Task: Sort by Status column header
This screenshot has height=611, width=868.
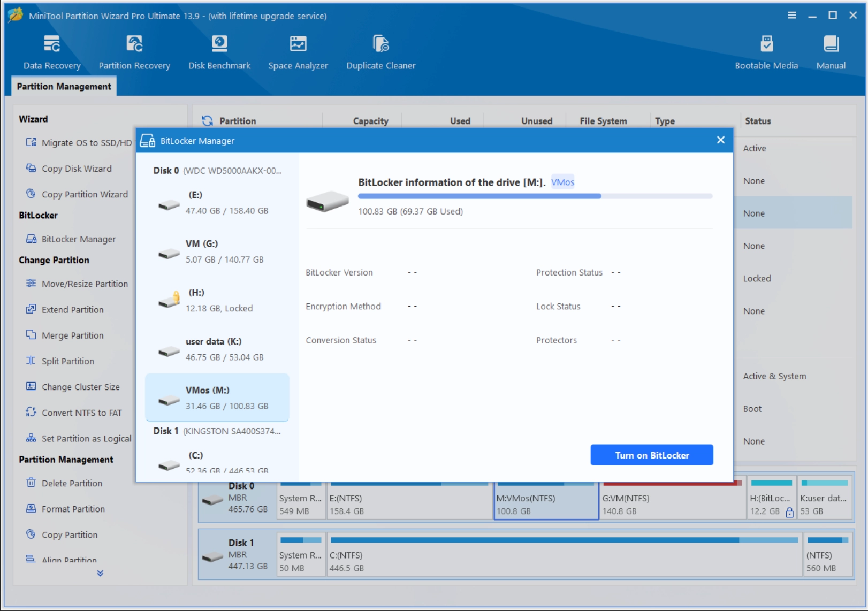Action: (758, 121)
